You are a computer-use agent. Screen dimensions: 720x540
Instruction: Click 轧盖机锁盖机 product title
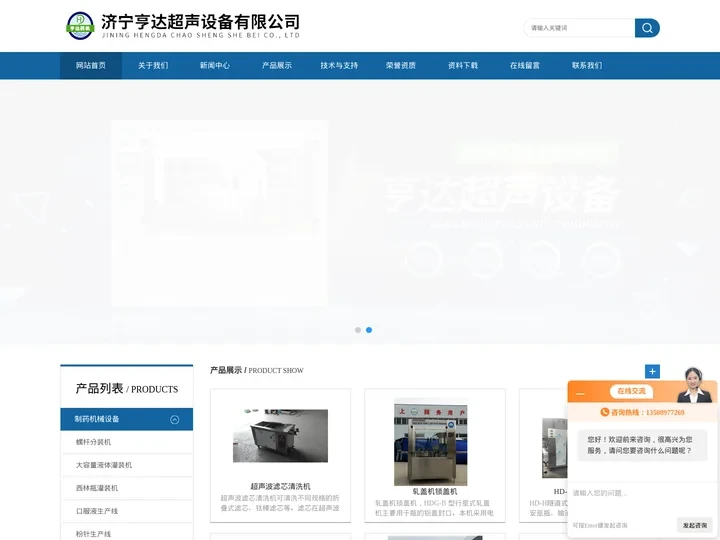tap(434, 491)
